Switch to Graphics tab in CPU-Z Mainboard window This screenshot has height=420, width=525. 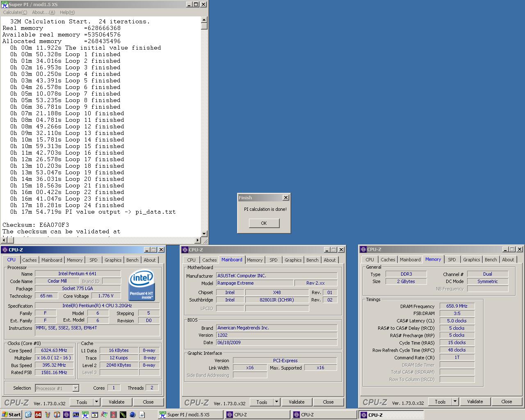(x=293, y=260)
